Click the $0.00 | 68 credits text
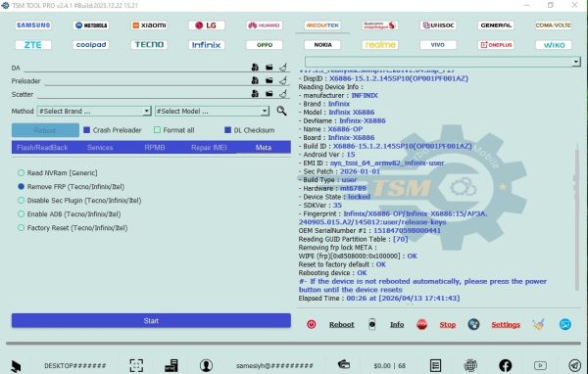The width and height of the screenshot is (588, 374). (390, 365)
